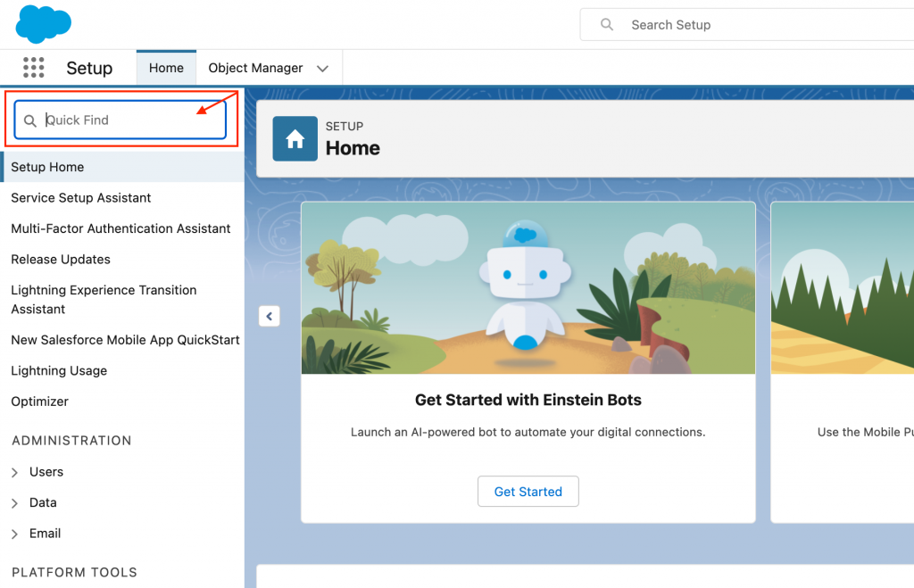The image size is (914, 588).
Task: Switch to the Home tab
Action: click(x=166, y=68)
